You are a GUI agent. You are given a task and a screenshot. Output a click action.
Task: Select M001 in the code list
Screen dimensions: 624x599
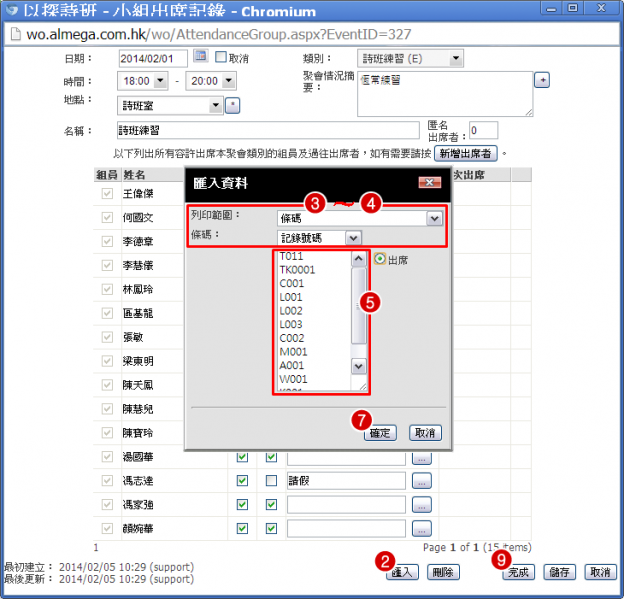pos(293,351)
